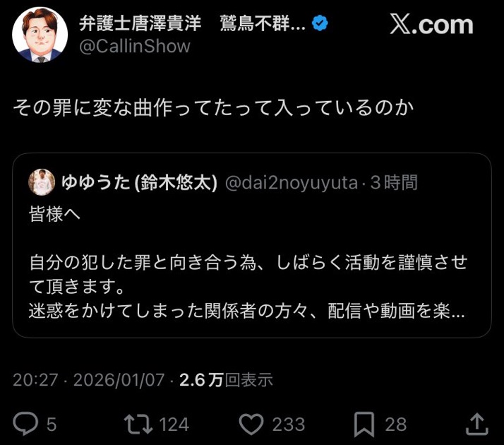Open the 20:27 · 2026/01/07 post timestamp

(89, 380)
